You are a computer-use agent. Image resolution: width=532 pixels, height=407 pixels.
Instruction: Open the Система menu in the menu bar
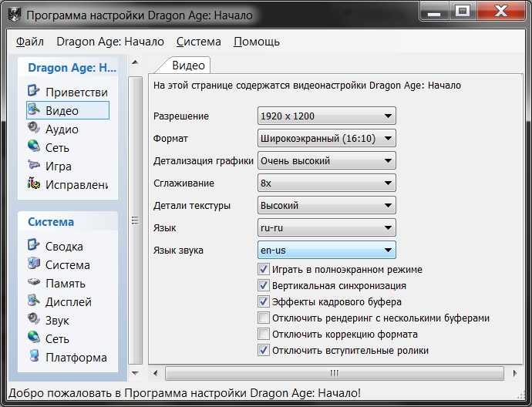(198, 42)
